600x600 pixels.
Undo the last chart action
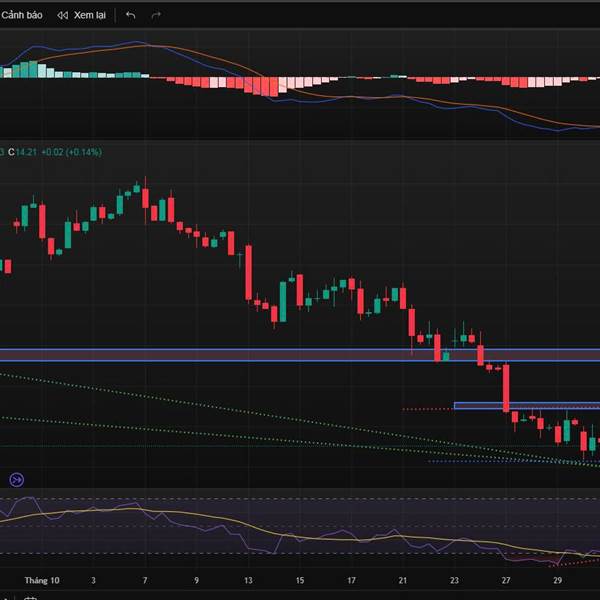[130, 15]
